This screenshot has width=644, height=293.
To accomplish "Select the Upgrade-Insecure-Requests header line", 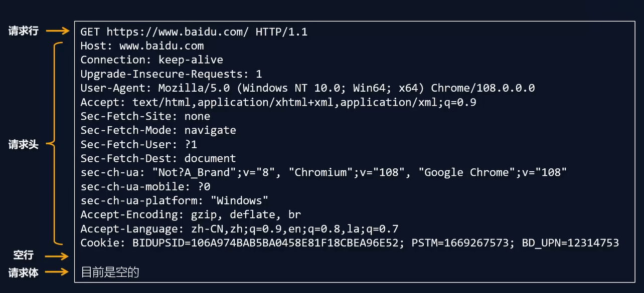I will (171, 74).
